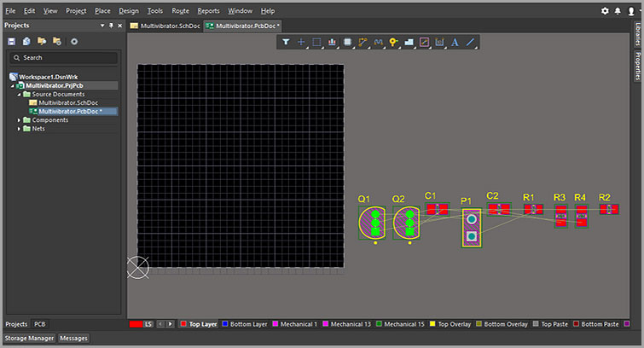Open the align objects tool

(x=333, y=42)
